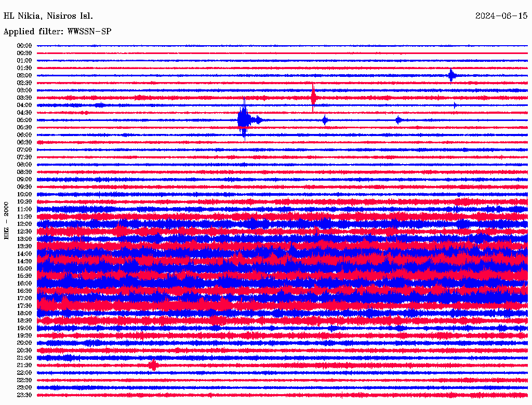
Task: Click the 11:30 time label
Action: pyautogui.click(x=24, y=217)
